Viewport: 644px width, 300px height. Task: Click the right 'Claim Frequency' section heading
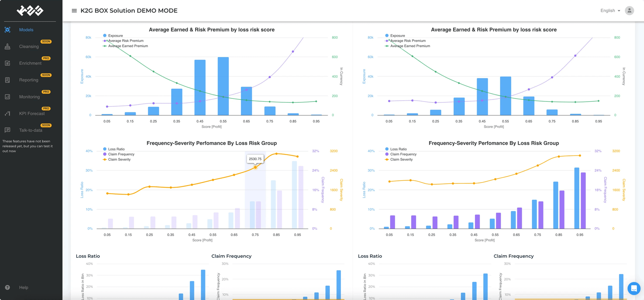[514, 256]
